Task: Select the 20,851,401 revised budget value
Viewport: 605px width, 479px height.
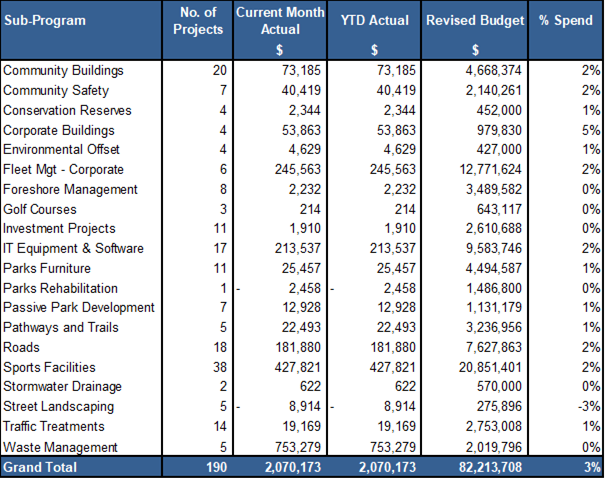Action: click(490, 367)
